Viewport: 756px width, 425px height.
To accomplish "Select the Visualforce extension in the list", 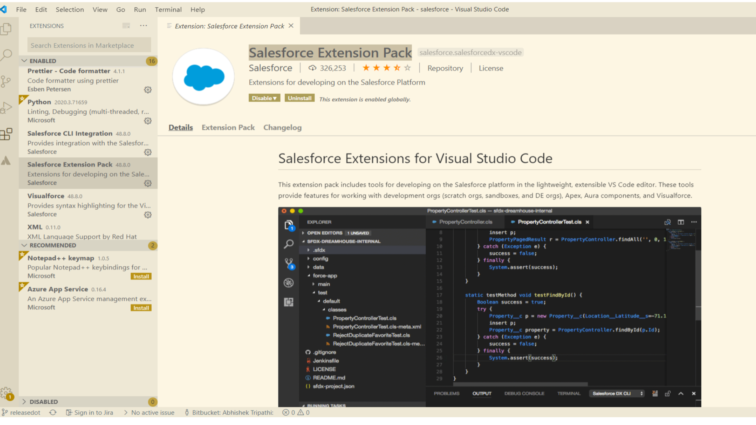I will [x=88, y=205].
